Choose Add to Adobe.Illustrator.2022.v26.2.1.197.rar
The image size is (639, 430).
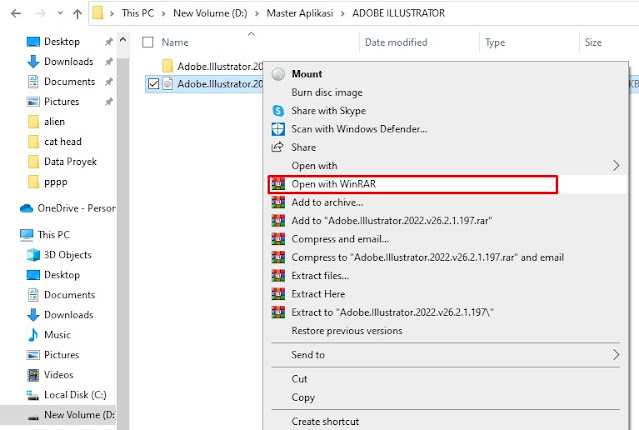392,221
